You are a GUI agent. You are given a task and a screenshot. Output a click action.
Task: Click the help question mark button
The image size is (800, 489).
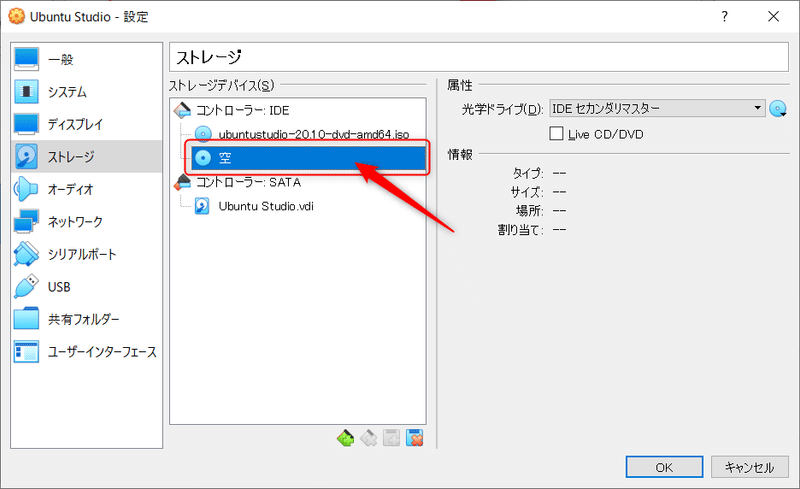(724, 17)
